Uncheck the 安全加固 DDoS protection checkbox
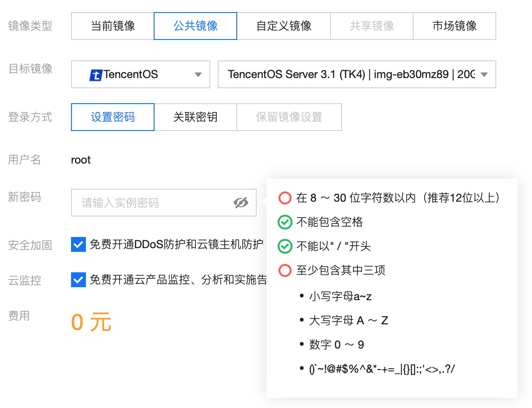Image resolution: width=532 pixels, height=408 pixels. pyautogui.click(x=78, y=245)
